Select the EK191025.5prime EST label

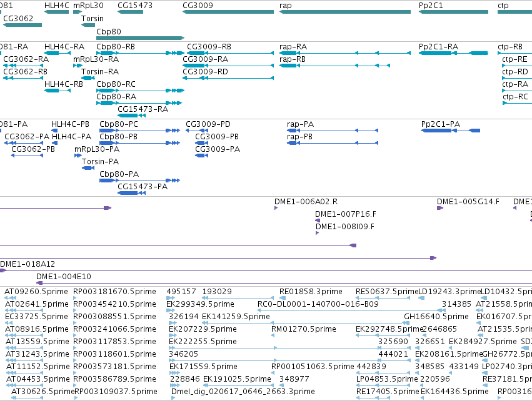click(x=237, y=379)
